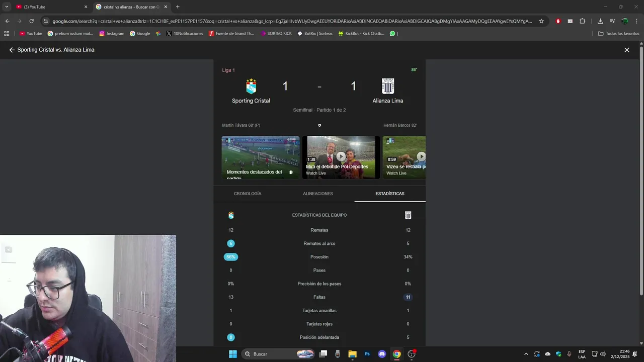The width and height of the screenshot is (644, 362).
Task: Open Chrome from taskbar
Action: click(x=397, y=354)
